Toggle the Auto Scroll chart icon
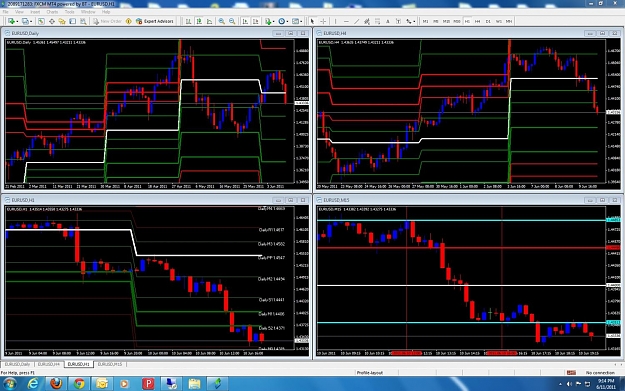Screen dimensions: 625x391 (245, 21)
